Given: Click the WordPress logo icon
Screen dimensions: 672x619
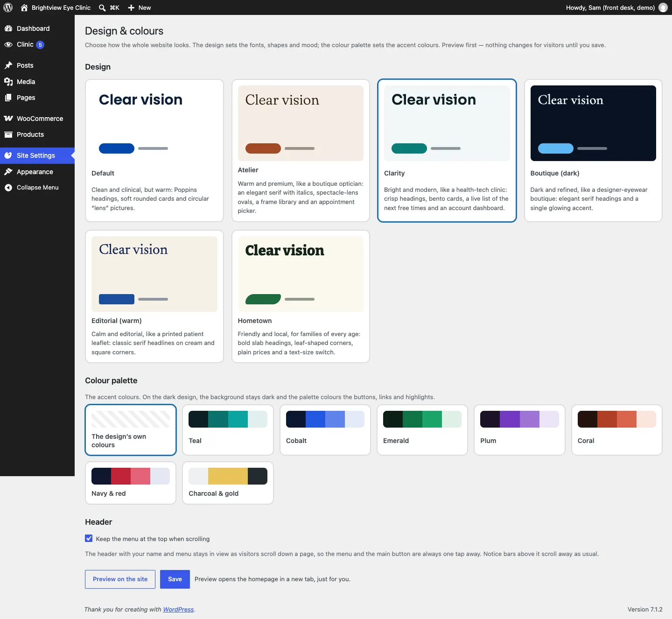Looking at the screenshot, I should point(8,7).
